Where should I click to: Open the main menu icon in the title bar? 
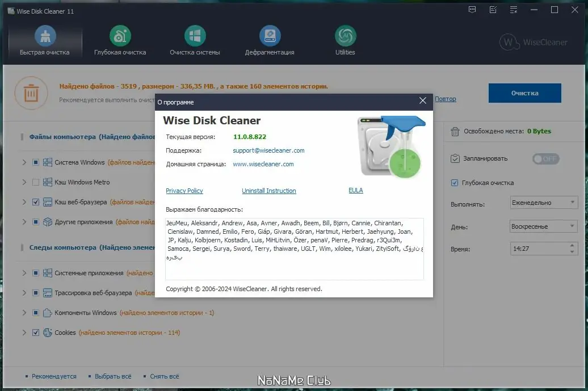click(513, 10)
